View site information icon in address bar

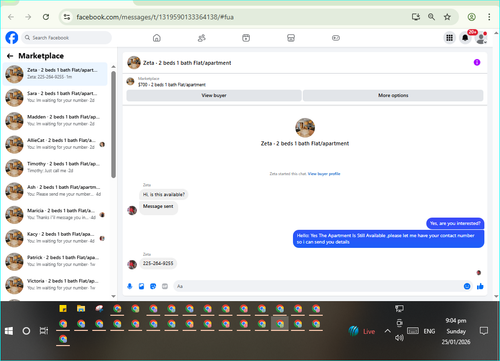[67, 17]
